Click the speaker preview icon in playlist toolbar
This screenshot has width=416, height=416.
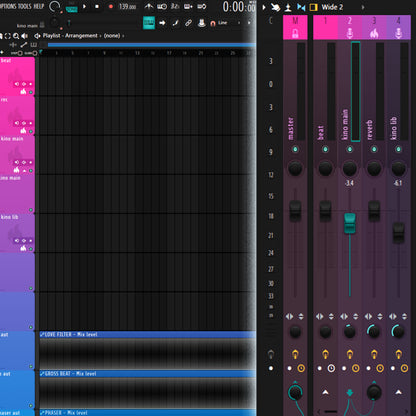tap(24, 36)
